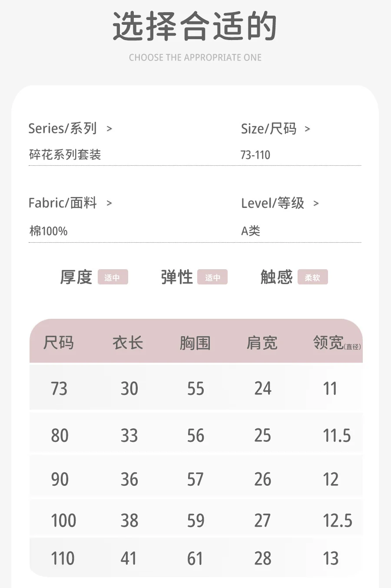Select size 90 in the table

tap(60, 479)
